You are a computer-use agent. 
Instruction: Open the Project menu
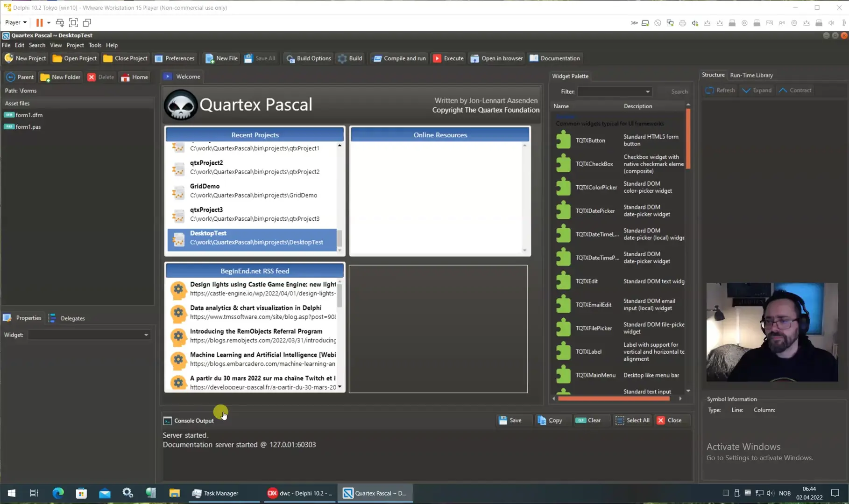75,45
